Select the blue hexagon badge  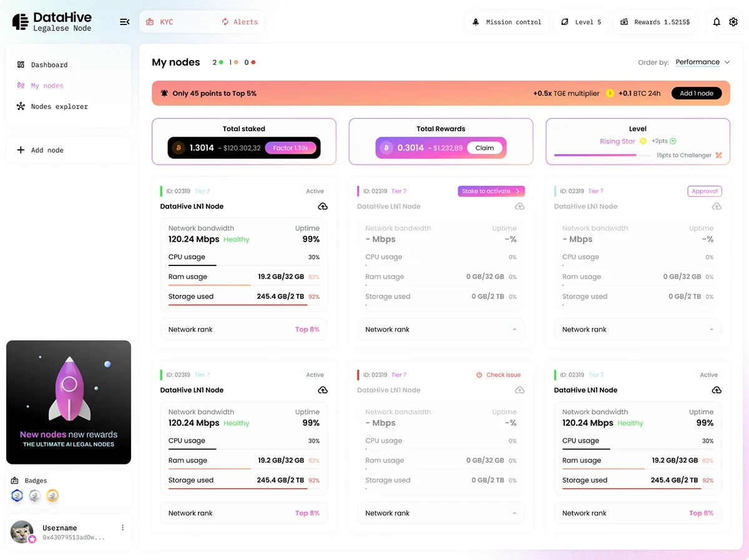point(17,496)
